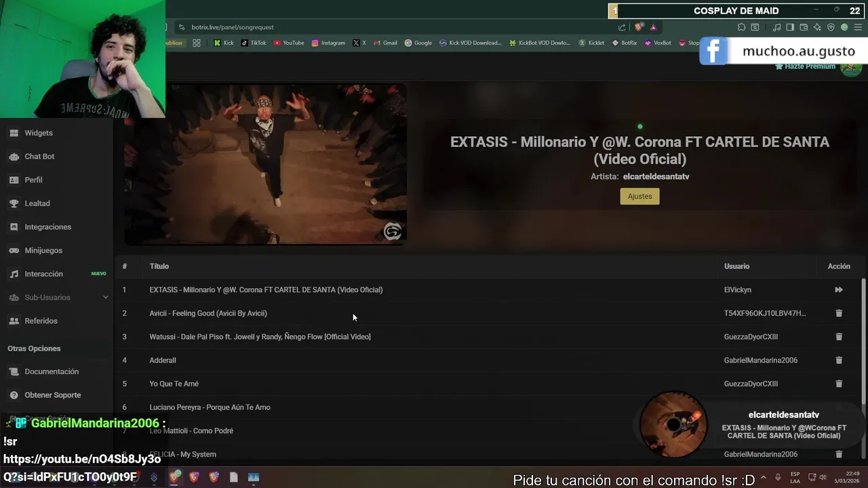Go to Perfil in sidebar

pos(33,180)
